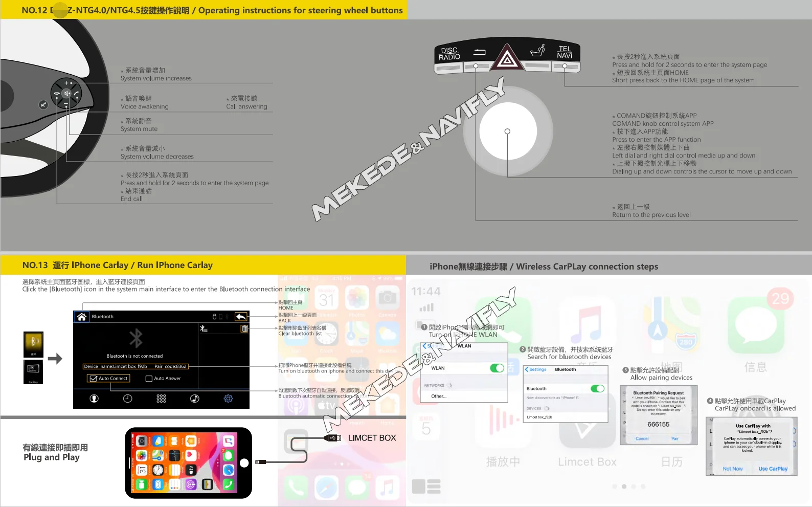Click 'CarPLay onboard is allowed' step text
The image size is (812, 507).
755,409
